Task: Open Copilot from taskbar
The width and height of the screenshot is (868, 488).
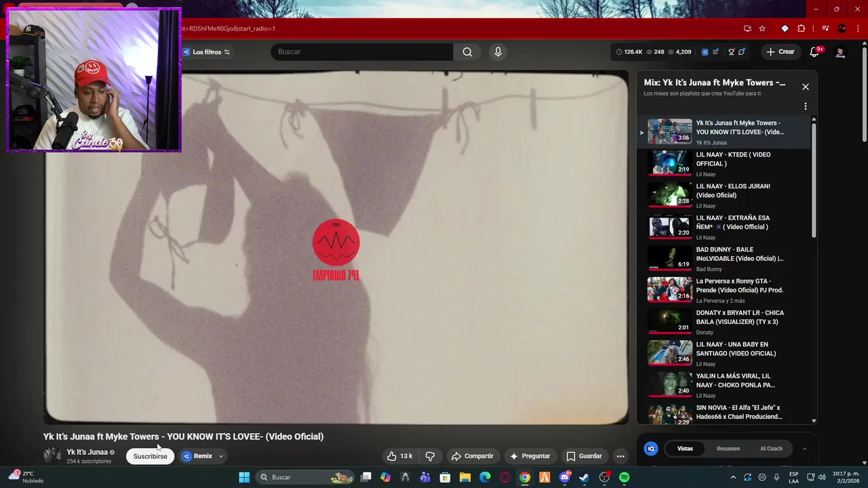Action: coord(386,477)
